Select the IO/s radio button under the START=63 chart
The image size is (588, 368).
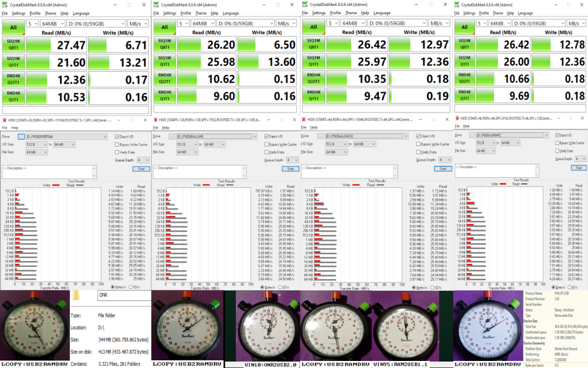[131, 287]
